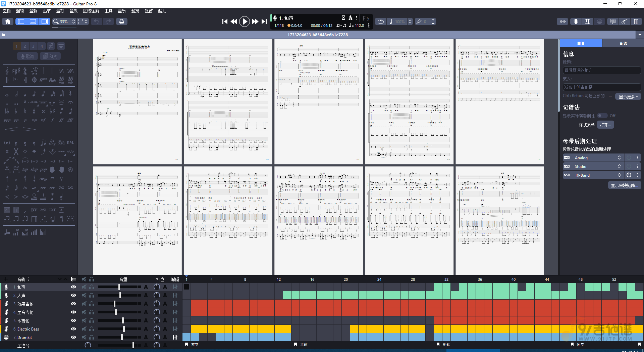Open the Drumkit equalizer icon

[175, 337]
